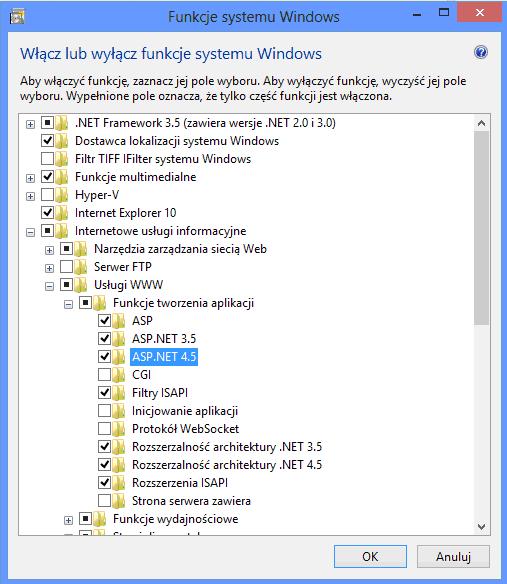Viewport: 507px width, 584px height.
Task: Click folder icon beside the ASP row
Action: [x=118, y=321]
